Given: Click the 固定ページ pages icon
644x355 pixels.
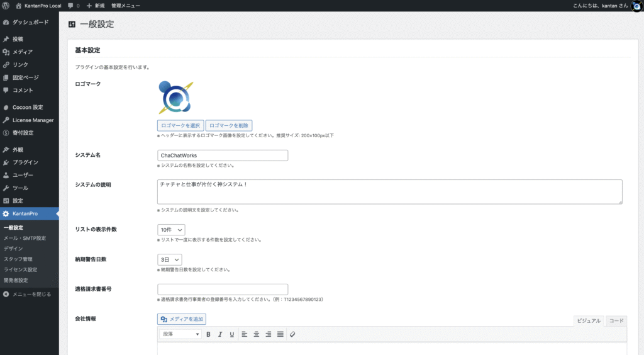Looking at the screenshot, I should pos(6,77).
